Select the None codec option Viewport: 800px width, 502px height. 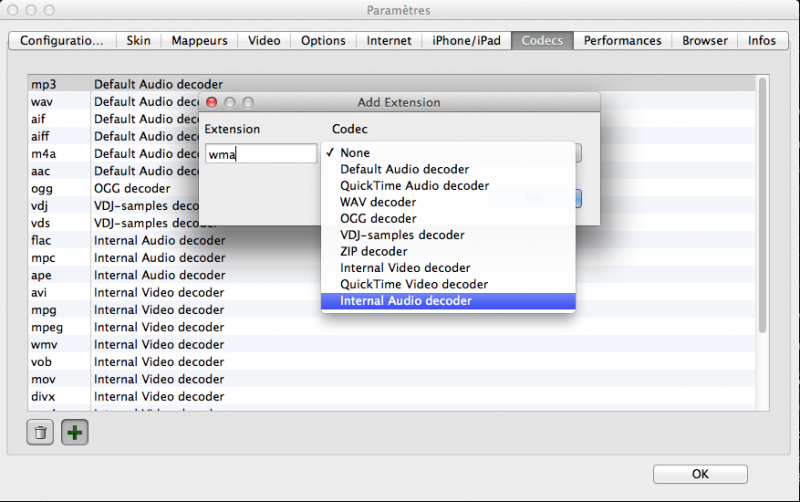[x=355, y=153]
